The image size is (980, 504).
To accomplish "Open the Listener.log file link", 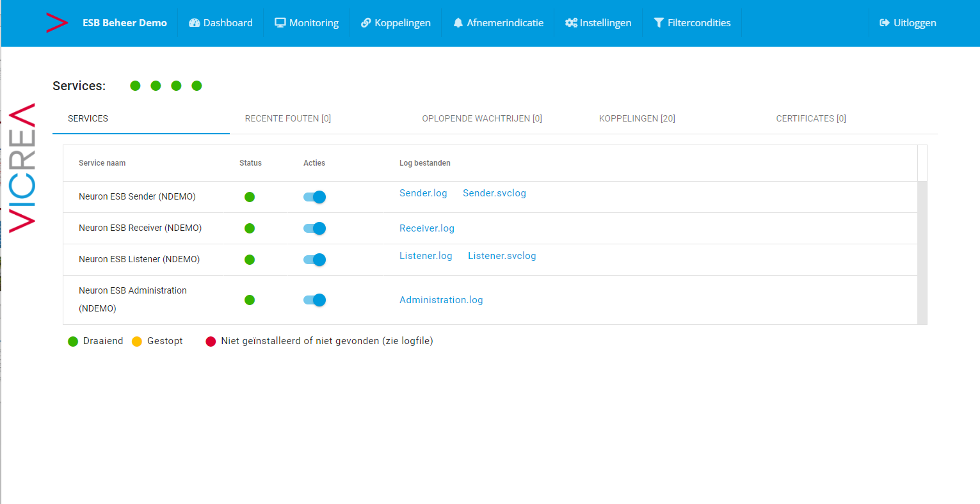I will click(x=426, y=256).
